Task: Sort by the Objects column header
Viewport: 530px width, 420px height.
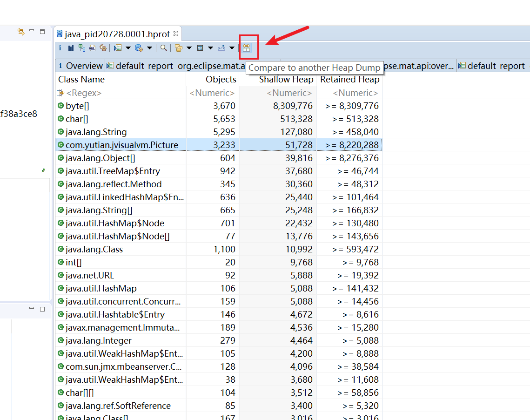Action: [x=220, y=80]
